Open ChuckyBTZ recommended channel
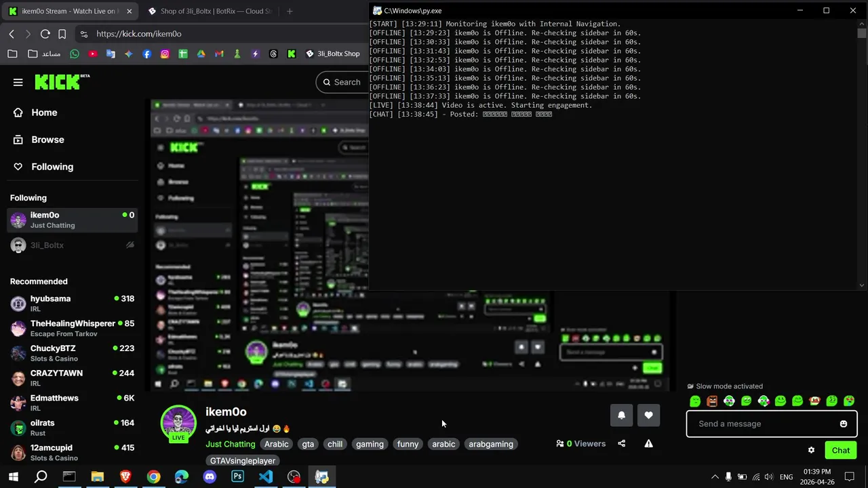This screenshot has height=488, width=868. pyautogui.click(x=72, y=353)
